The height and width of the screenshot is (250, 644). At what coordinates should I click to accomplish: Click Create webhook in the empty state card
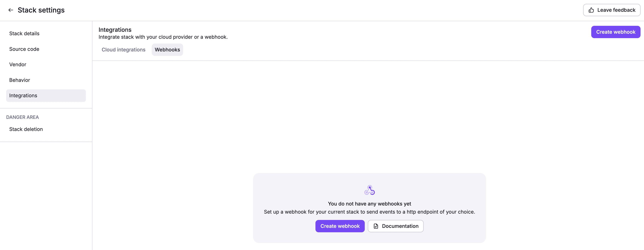click(340, 226)
